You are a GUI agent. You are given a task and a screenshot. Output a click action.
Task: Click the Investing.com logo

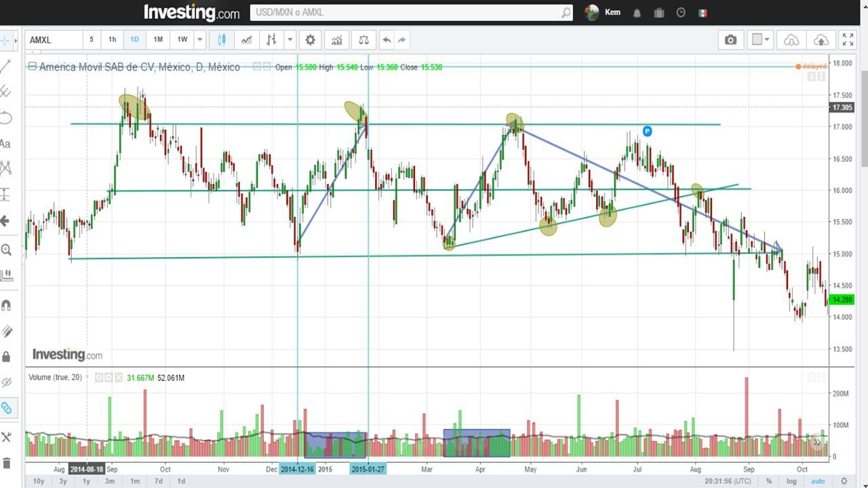tap(191, 12)
